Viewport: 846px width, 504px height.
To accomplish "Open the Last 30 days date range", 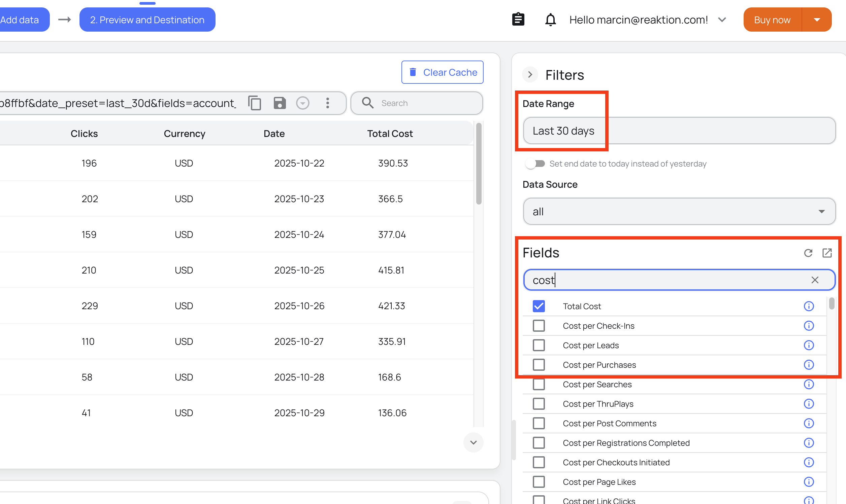I will coord(679,131).
